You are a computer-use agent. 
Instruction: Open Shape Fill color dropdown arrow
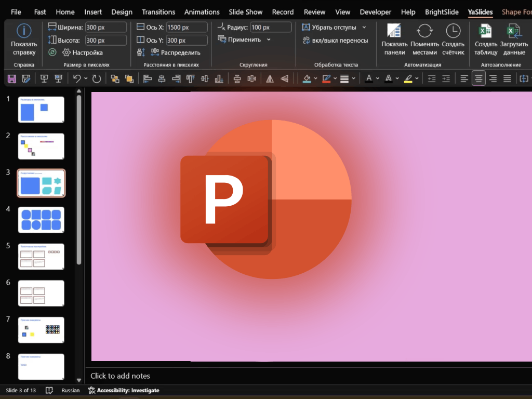pos(315,79)
